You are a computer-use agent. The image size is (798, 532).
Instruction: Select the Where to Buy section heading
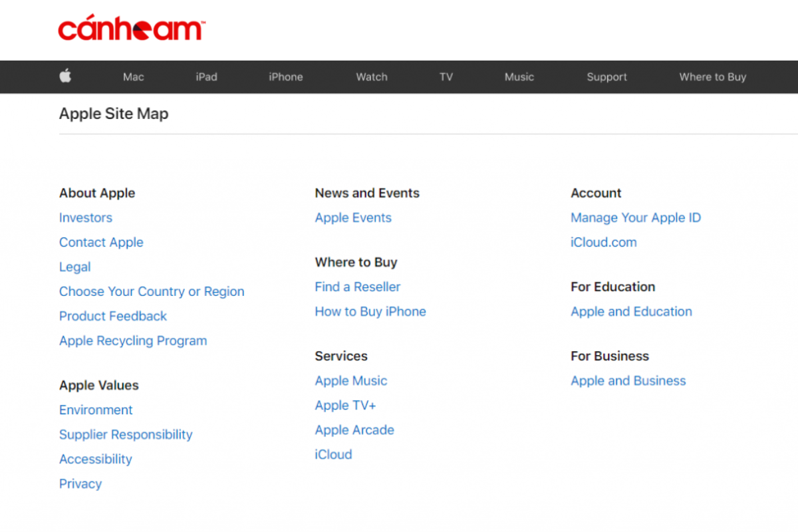[x=356, y=262]
